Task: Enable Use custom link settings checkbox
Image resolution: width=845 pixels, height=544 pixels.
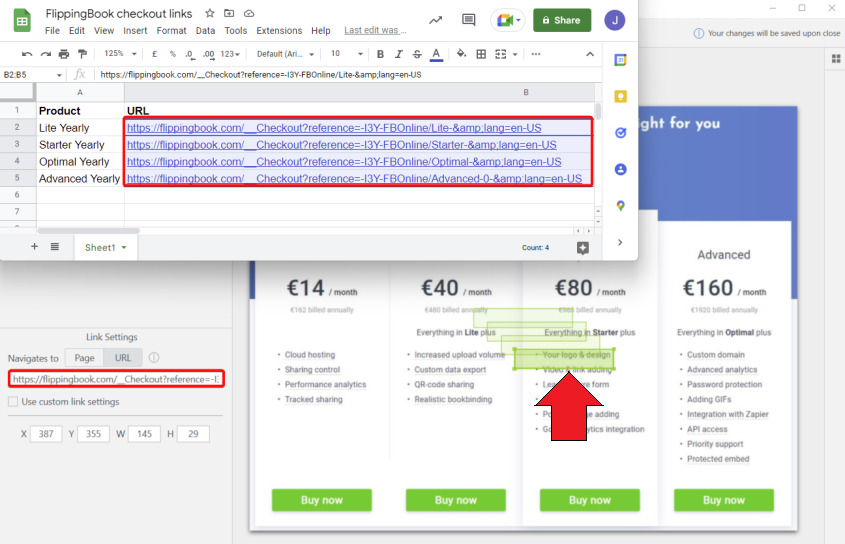Action: pyautogui.click(x=13, y=402)
